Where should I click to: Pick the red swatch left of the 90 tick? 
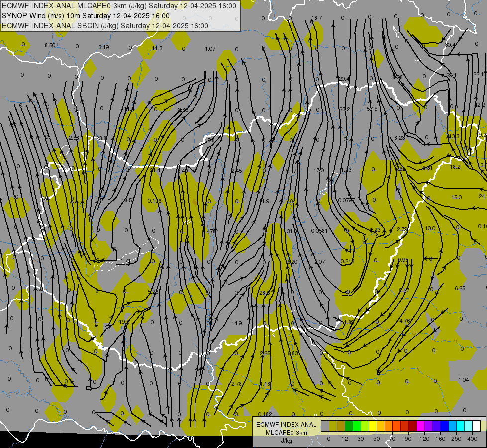[404, 426]
